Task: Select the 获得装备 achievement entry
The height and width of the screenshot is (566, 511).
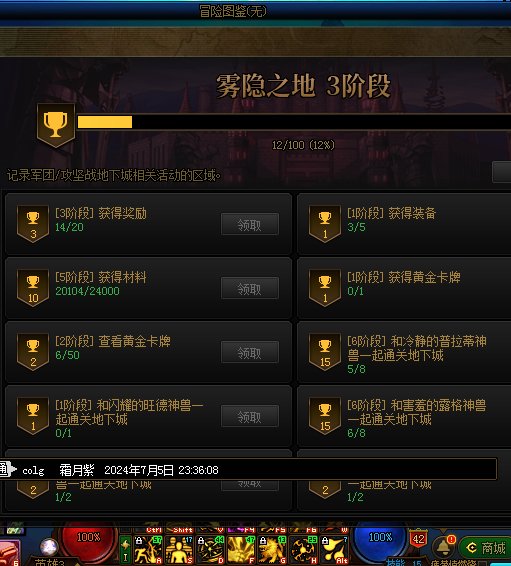Action: click(404, 224)
